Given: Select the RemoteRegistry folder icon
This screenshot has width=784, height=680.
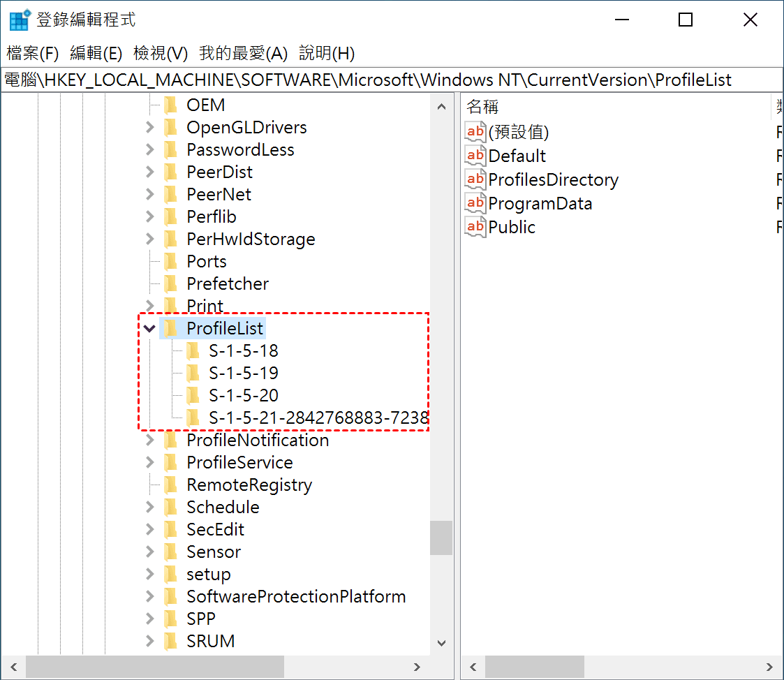Looking at the screenshot, I should coord(171,485).
